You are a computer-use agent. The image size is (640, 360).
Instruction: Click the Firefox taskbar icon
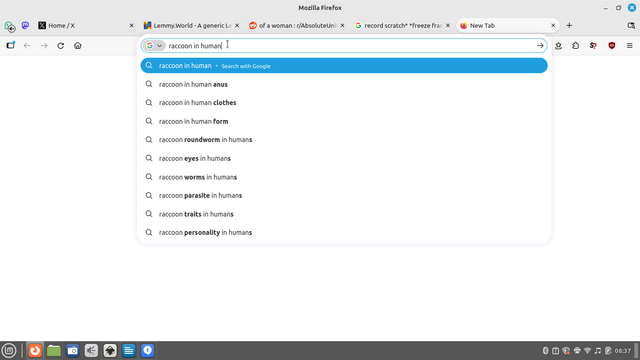pyautogui.click(x=35, y=351)
